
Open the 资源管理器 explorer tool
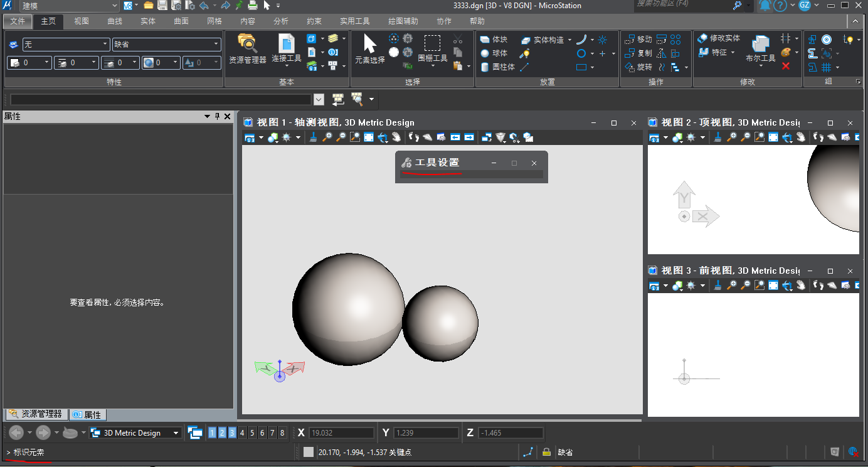click(x=247, y=49)
